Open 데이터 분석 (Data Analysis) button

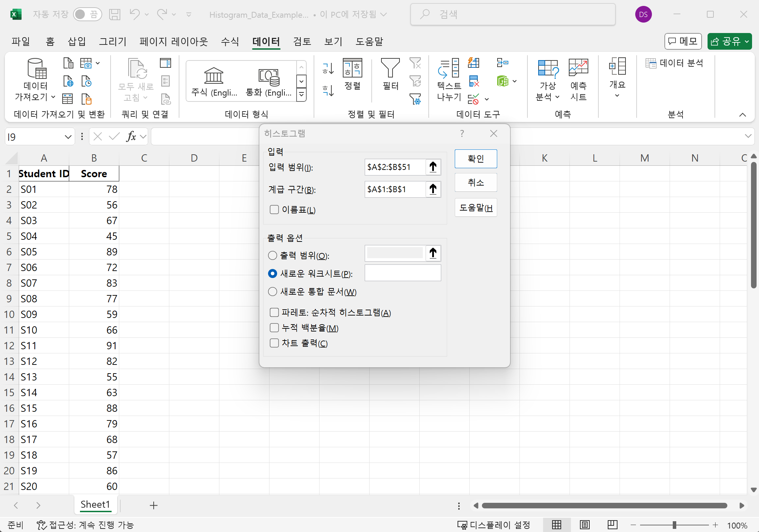pos(674,63)
